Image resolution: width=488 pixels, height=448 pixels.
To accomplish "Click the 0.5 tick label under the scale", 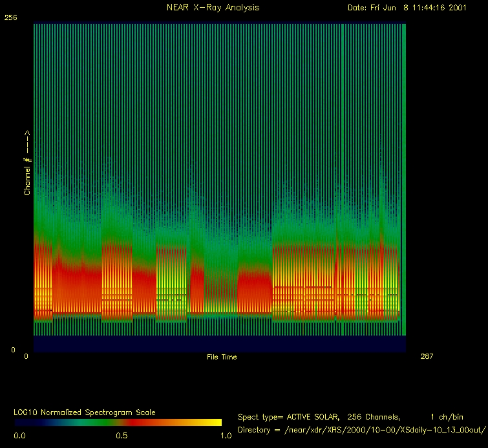I will coord(121,436).
